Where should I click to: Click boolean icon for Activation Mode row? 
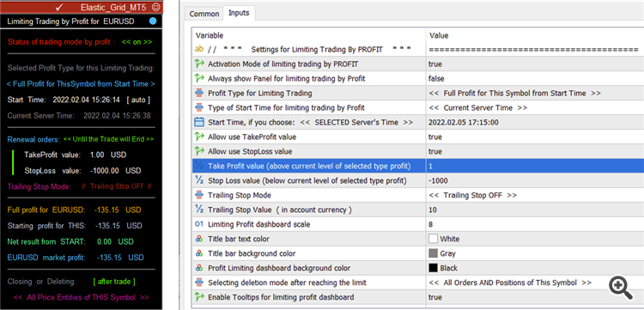[199, 64]
